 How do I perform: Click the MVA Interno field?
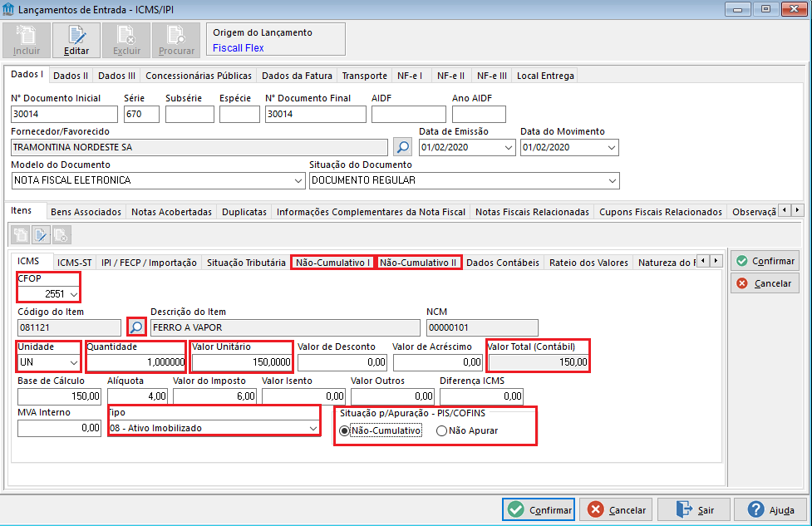(x=60, y=428)
